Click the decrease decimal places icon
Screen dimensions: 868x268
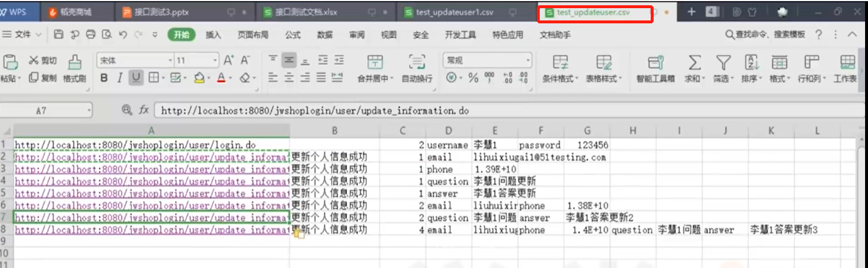point(523,78)
